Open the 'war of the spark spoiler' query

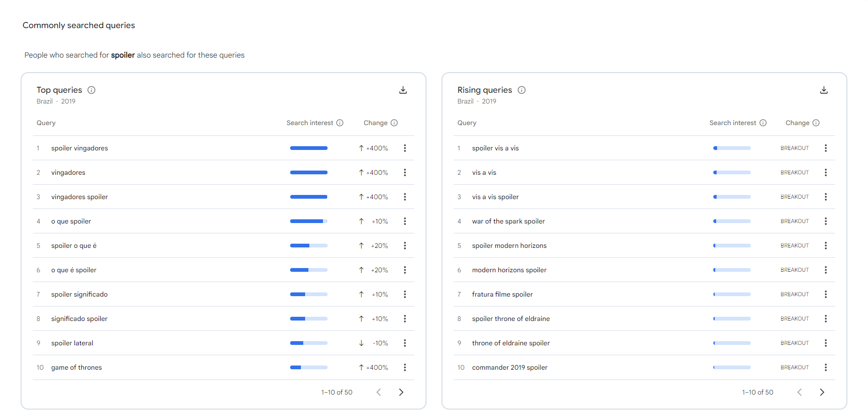[509, 221]
